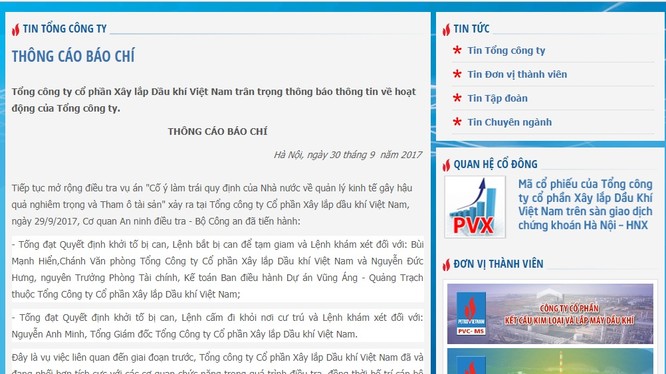Click the PVC-MS logo in the banner
This screenshot has width=666, height=374.
[471, 314]
